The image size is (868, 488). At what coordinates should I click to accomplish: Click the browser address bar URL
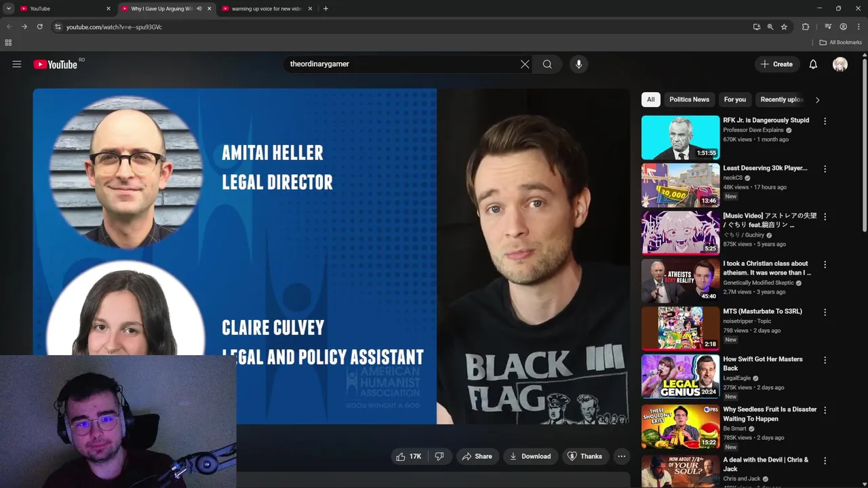(x=114, y=26)
